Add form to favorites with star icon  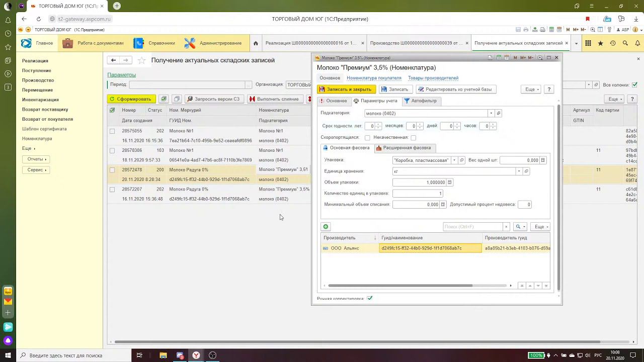coord(142,60)
